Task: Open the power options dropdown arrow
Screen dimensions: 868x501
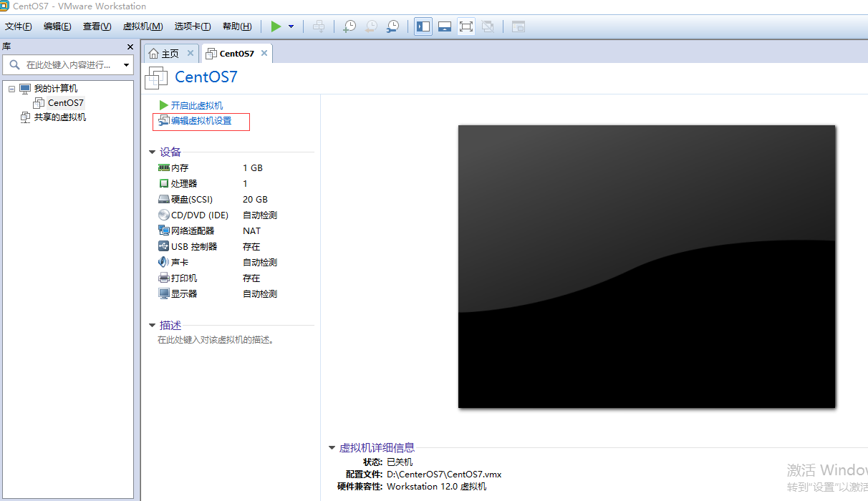Action: pos(291,26)
